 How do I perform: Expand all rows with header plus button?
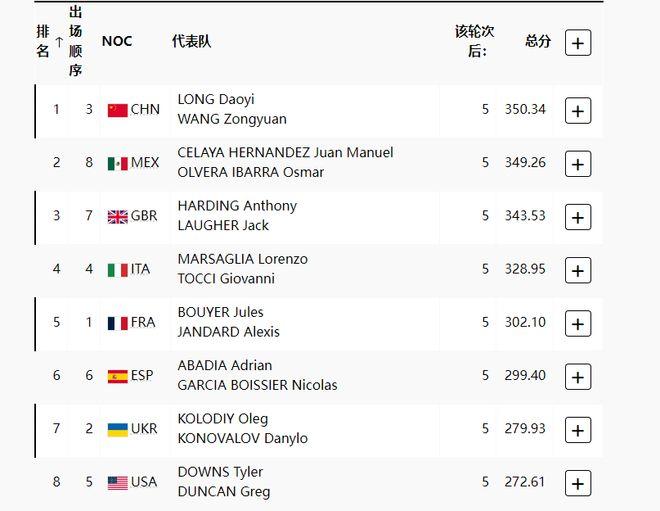click(x=577, y=42)
